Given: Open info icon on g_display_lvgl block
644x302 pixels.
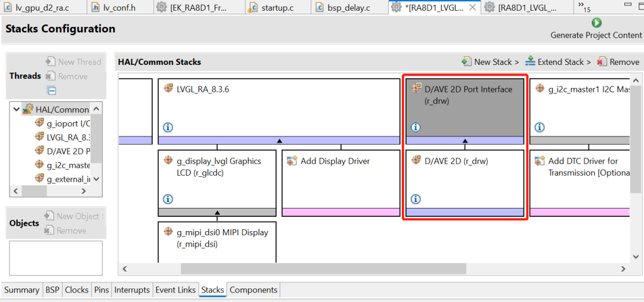Looking at the screenshot, I should [167, 199].
